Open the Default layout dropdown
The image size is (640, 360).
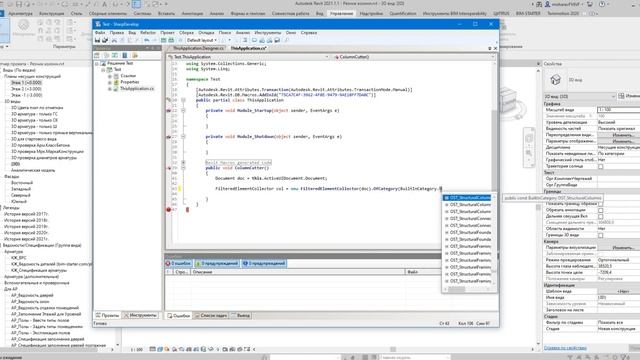202,40
